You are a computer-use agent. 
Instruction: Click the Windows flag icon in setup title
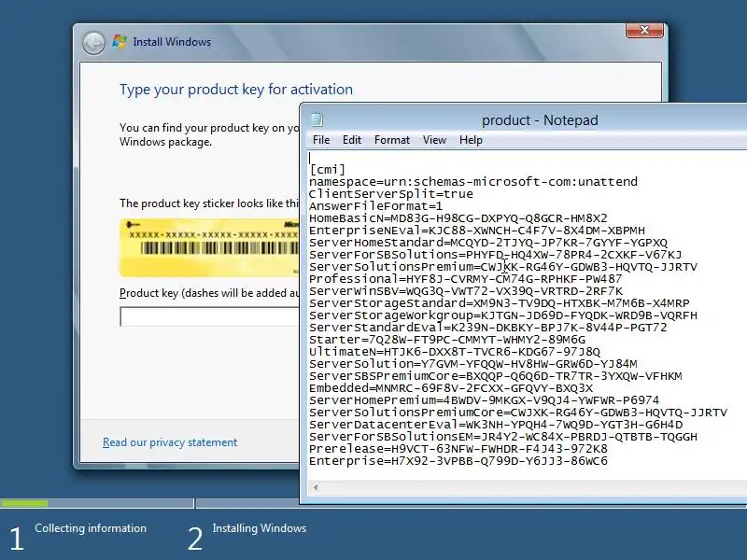coord(120,41)
